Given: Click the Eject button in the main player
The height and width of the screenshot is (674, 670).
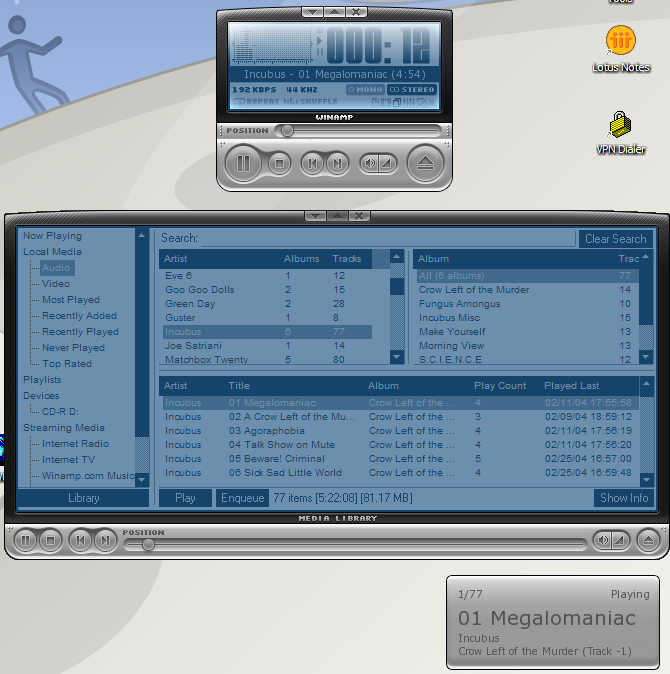Looking at the screenshot, I should pos(426,163).
